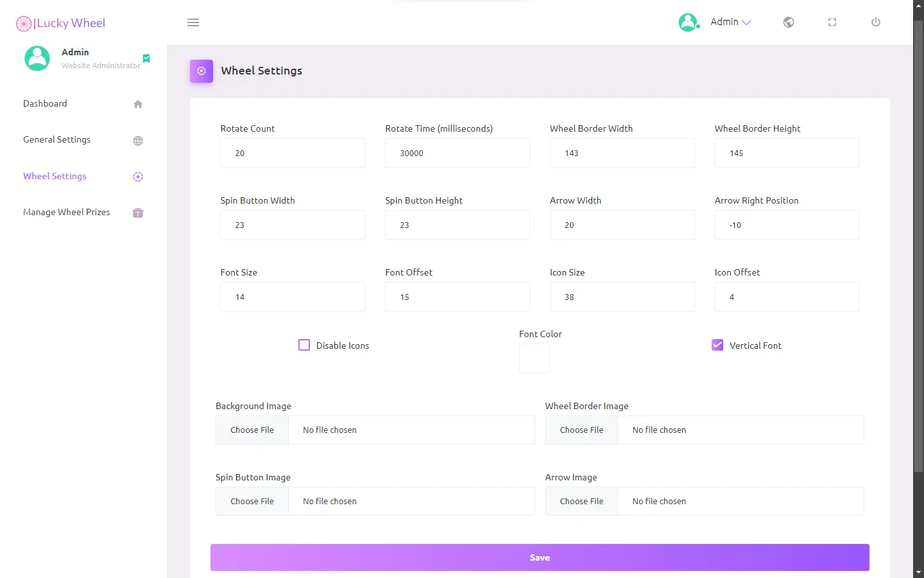Click the Arrow Right Position field
Viewport: 924px width, 578px height.
point(787,225)
